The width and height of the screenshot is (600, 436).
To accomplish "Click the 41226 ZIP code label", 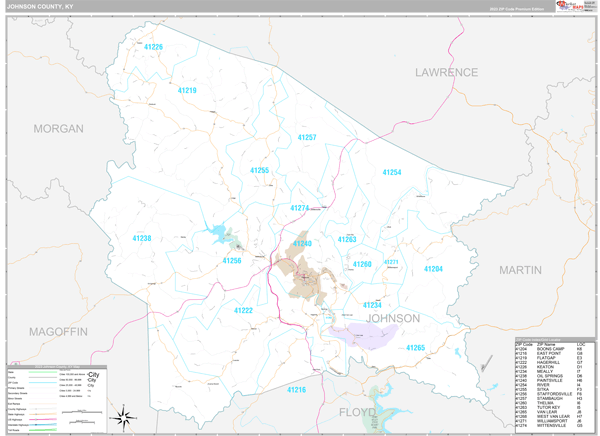I will (x=153, y=47).
